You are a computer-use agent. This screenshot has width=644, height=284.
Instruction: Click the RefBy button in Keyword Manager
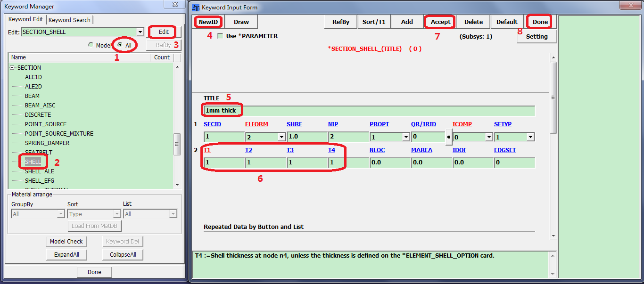[164, 45]
